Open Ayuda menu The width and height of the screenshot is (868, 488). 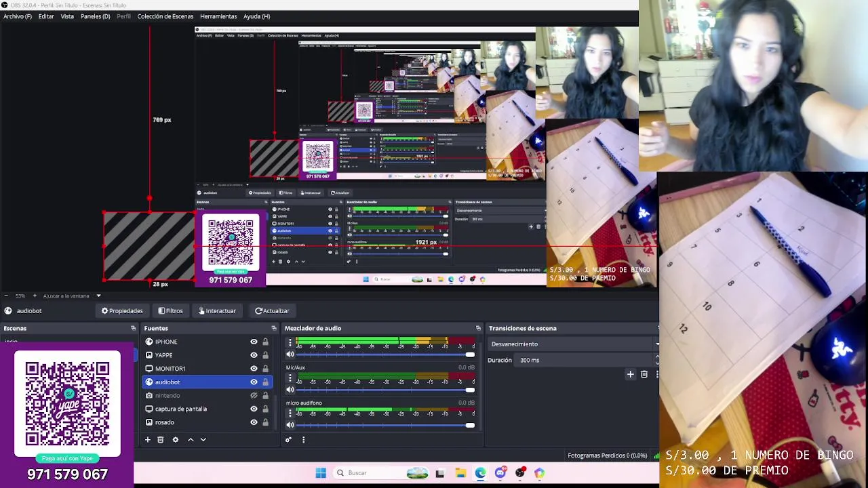[256, 16]
